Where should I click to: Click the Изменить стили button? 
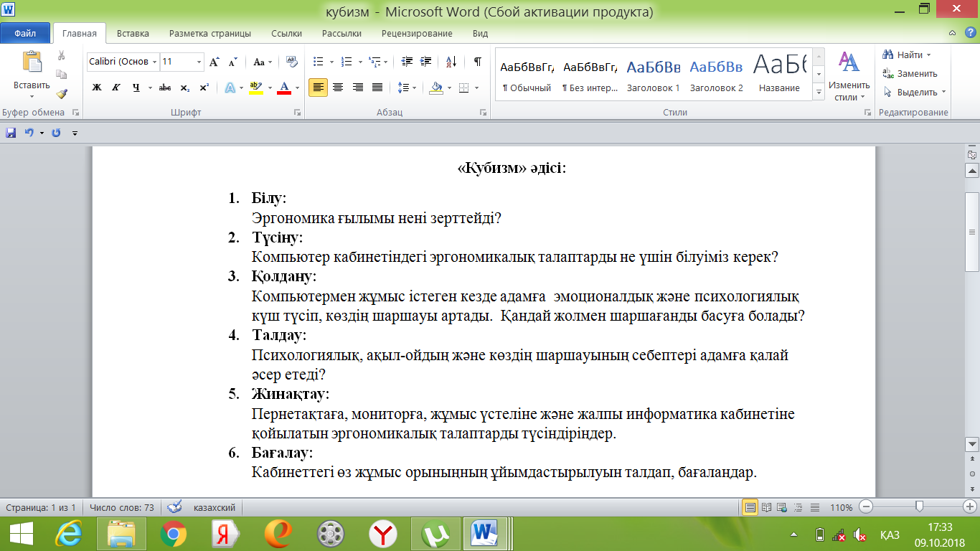click(x=849, y=75)
